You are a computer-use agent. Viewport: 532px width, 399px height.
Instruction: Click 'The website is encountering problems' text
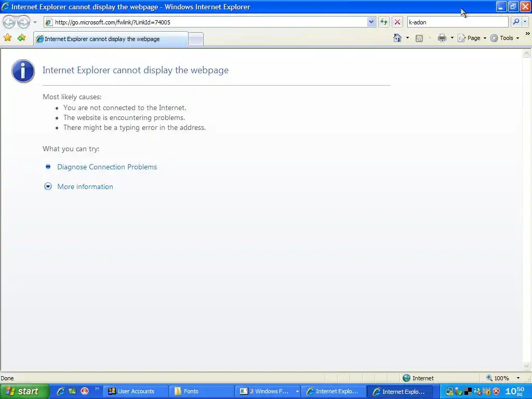(124, 117)
